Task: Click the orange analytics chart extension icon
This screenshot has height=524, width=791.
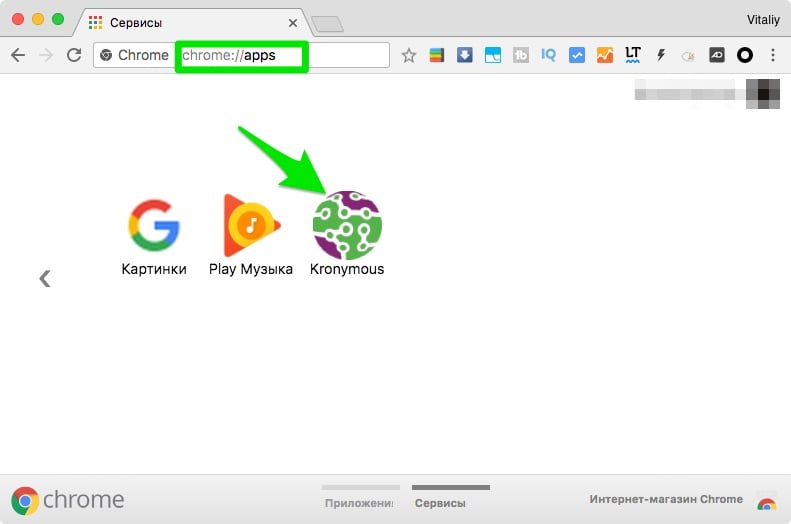Action: pyautogui.click(x=604, y=56)
